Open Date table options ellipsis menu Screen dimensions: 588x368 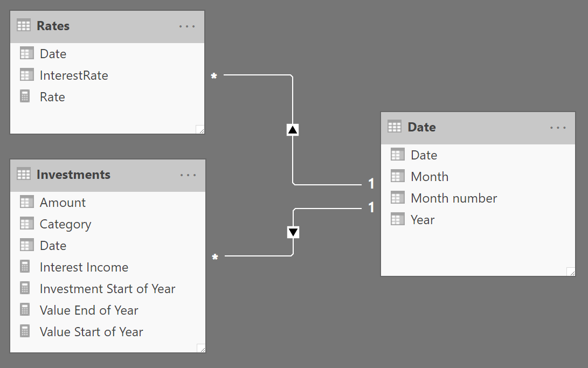558,128
